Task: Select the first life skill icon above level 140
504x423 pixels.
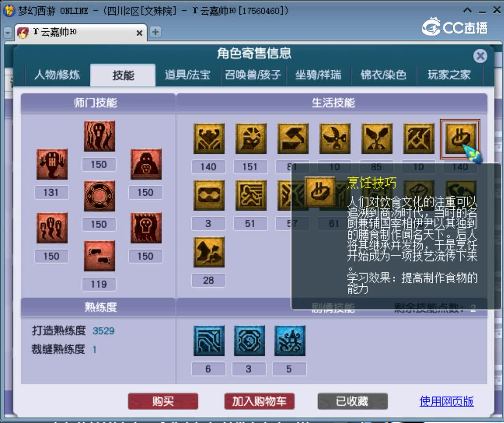Action: 209,138
